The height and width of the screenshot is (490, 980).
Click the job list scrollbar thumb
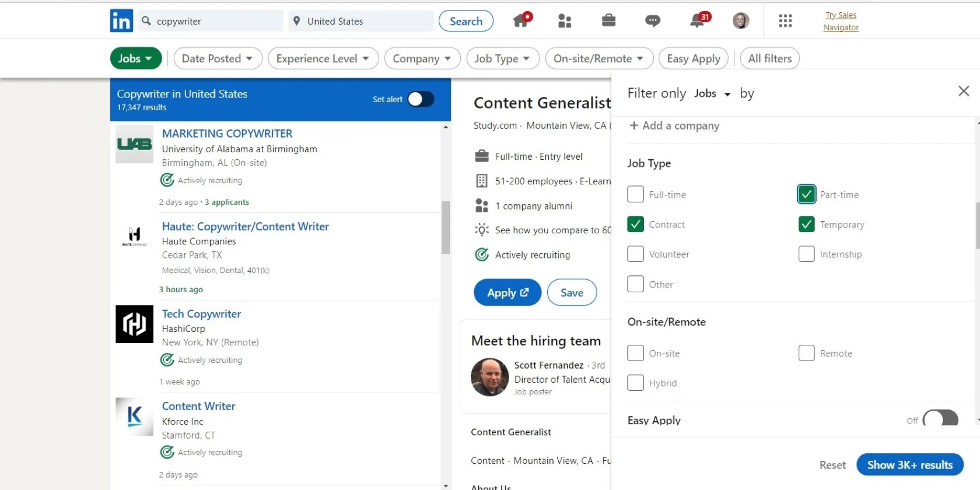coord(446,228)
